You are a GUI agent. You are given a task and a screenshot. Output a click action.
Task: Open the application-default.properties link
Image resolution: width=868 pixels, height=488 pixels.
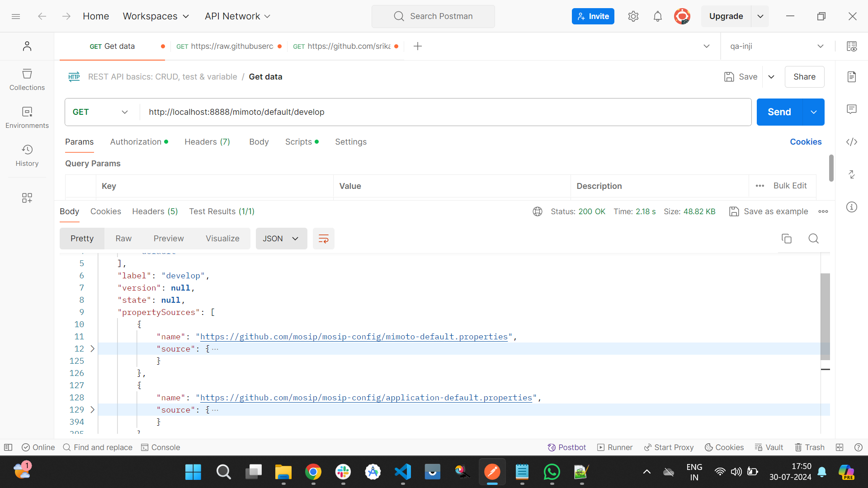pos(366,398)
